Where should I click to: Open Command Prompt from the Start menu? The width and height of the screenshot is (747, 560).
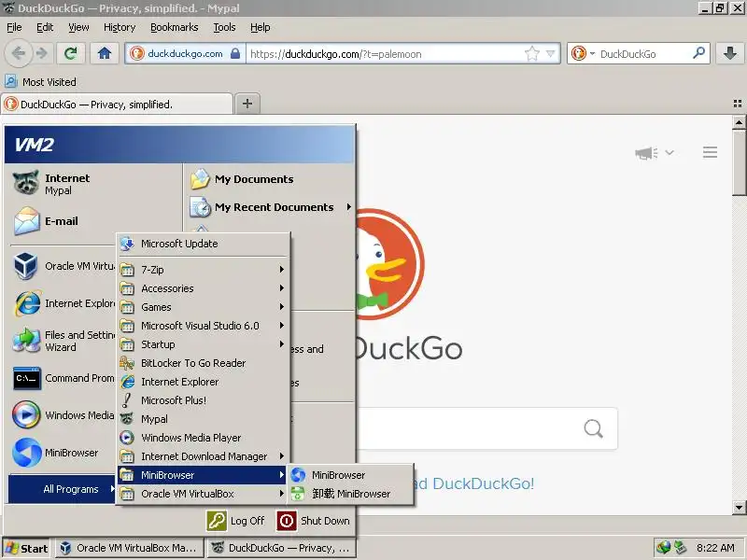coord(63,378)
